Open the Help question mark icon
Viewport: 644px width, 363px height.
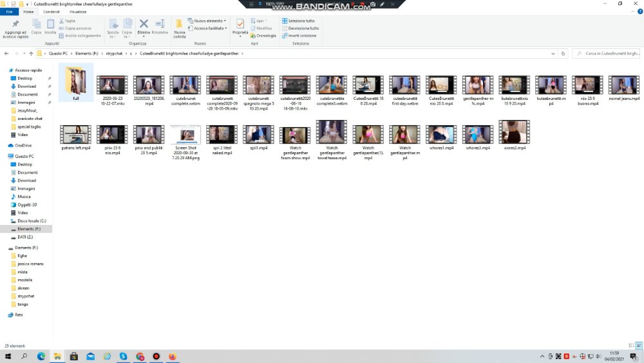640,12
